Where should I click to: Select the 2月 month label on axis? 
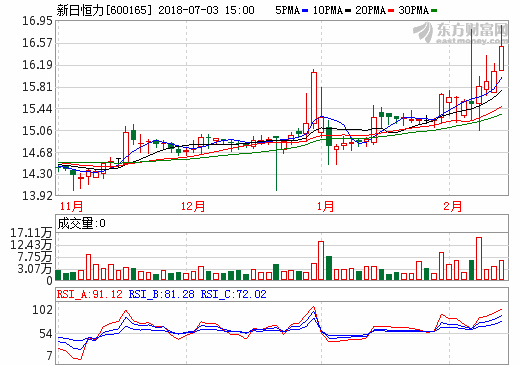[453, 206]
